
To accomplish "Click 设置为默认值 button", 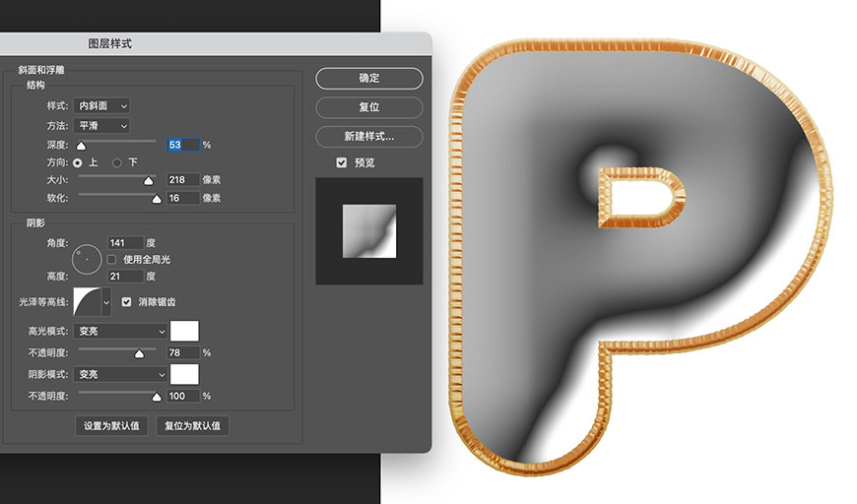I will [x=111, y=426].
